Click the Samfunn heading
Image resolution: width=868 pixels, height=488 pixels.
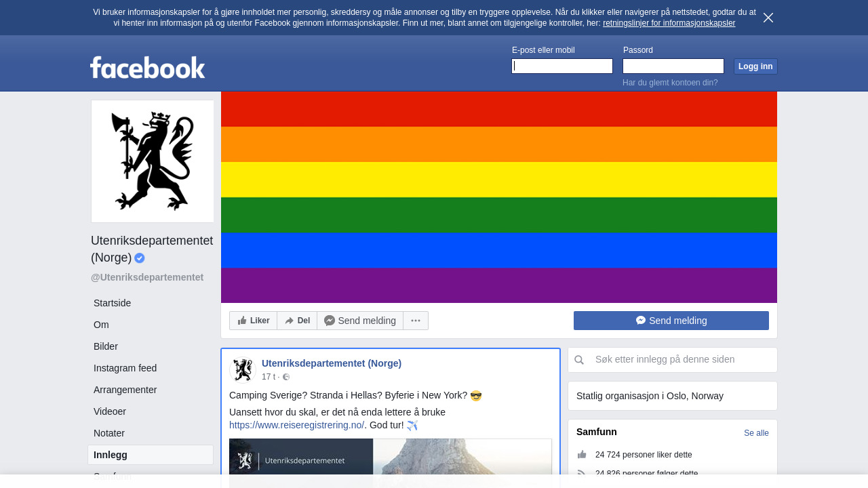point(597,432)
